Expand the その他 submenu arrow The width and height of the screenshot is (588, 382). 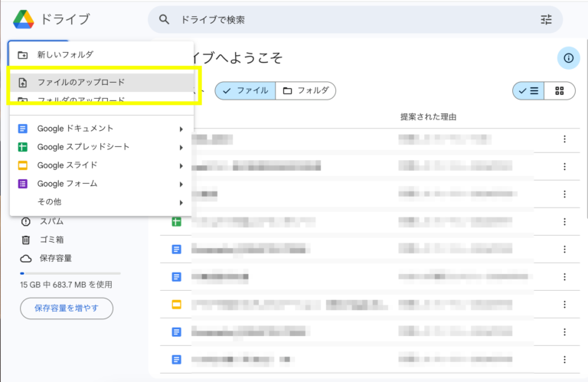tap(181, 202)
